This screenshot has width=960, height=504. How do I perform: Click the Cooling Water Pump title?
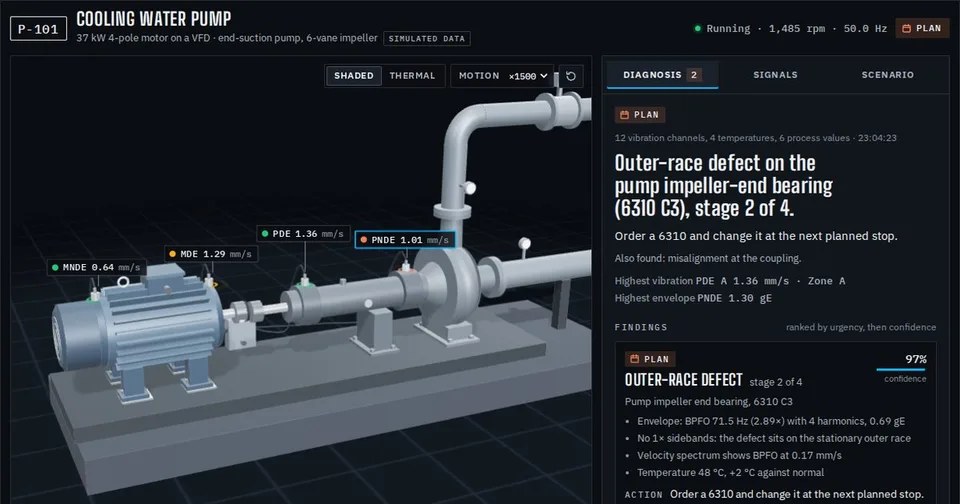(154, 19)
